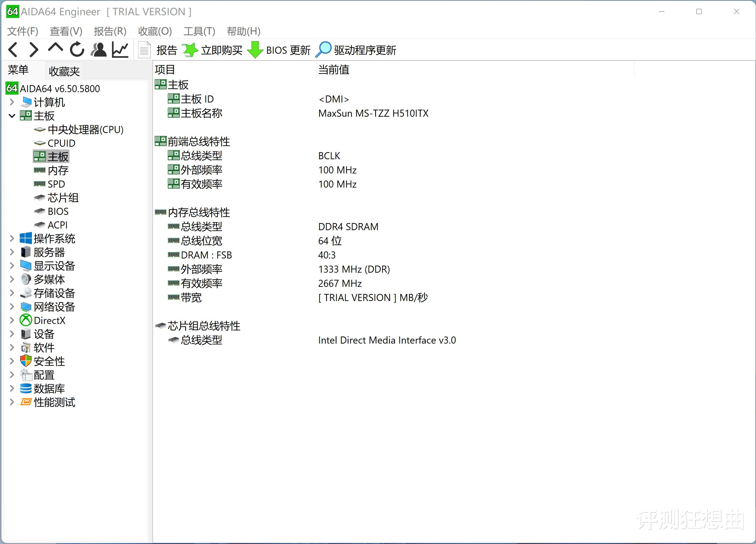Click the user profile icon
756x544 pixels.
pos(99,50)
